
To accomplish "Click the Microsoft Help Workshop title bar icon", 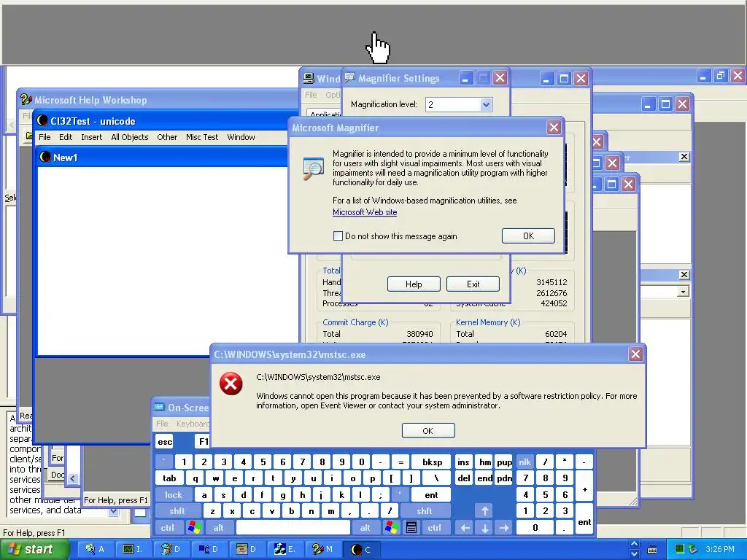I will [x=27, y=99].
